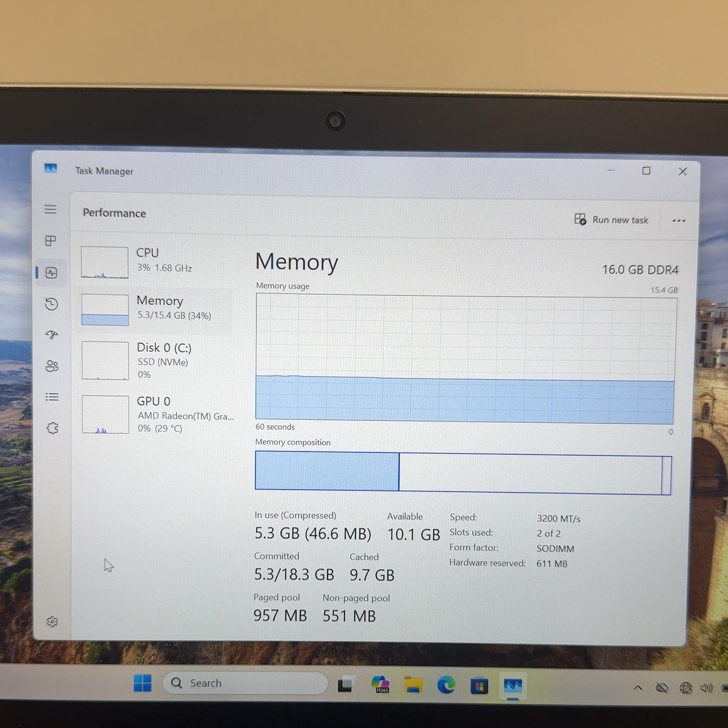728x728 pixels.
Task: Open Microsoft Store from the taskbar
Action: click(x=479, y=686)
